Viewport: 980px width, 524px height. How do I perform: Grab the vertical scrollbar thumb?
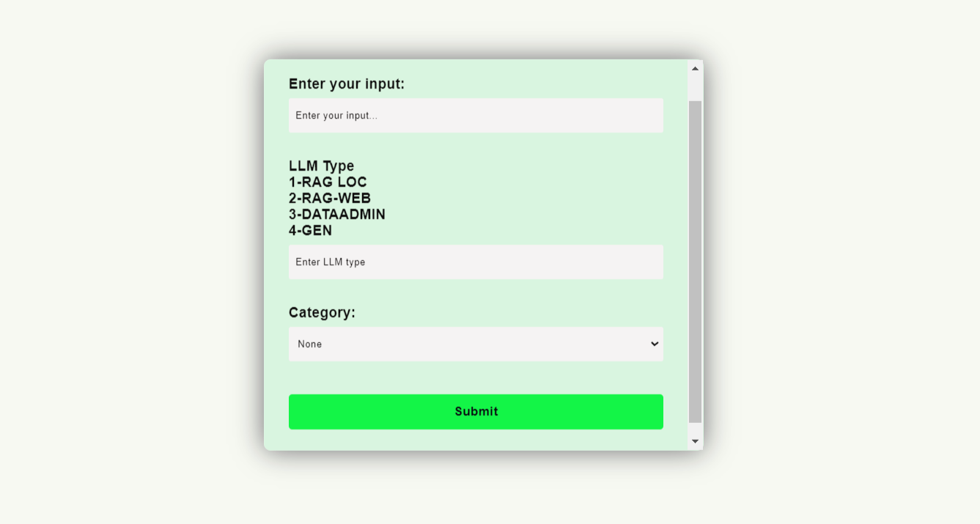pos(695,261)
